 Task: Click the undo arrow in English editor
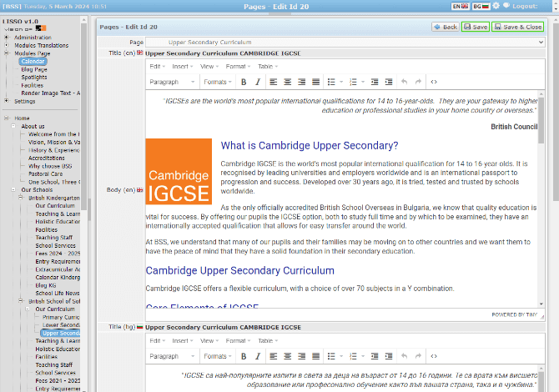(x=404, y=82)
